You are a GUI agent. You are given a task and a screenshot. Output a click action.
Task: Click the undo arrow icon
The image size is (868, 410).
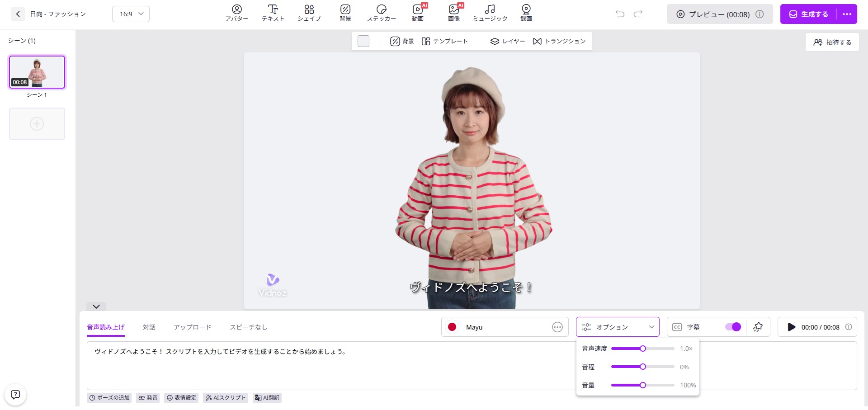pos(620,14)
